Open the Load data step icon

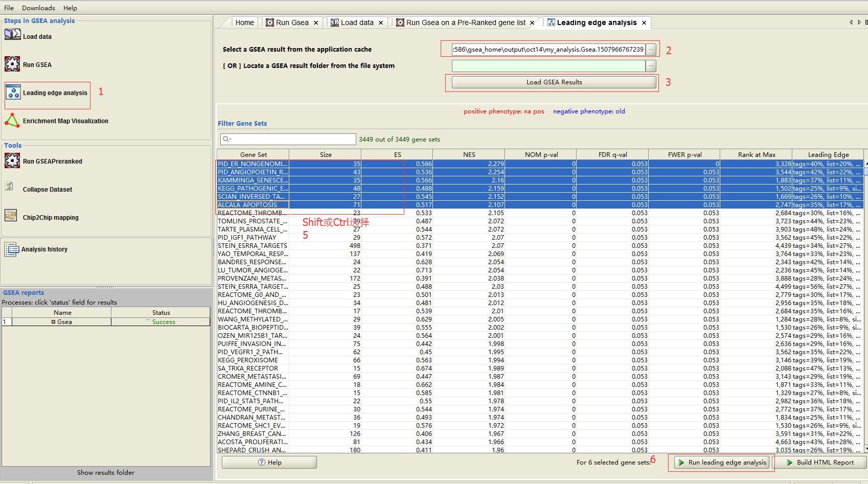[12, 35]
